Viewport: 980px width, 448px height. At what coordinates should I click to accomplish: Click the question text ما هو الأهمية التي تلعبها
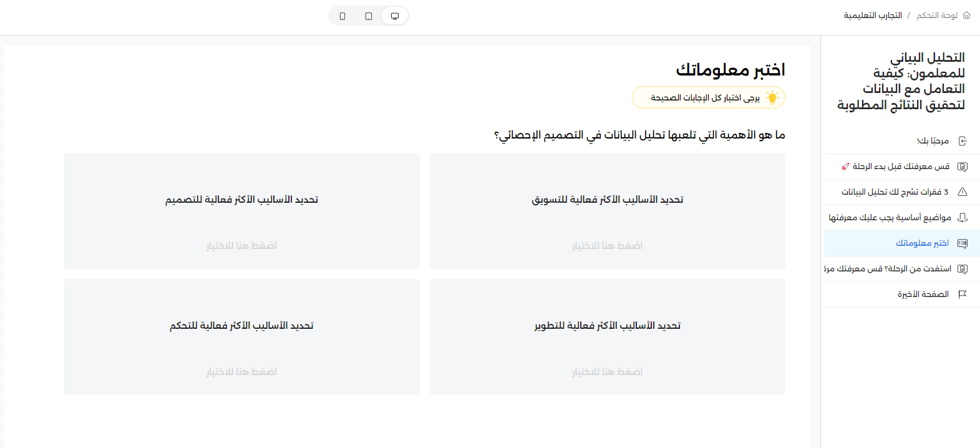[x=639, y=135]
